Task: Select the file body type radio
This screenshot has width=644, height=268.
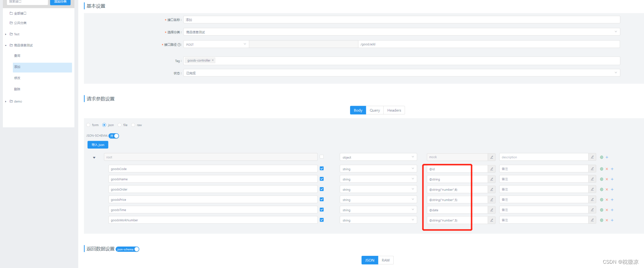Action: pyautogui.click(x=119, y=125)
